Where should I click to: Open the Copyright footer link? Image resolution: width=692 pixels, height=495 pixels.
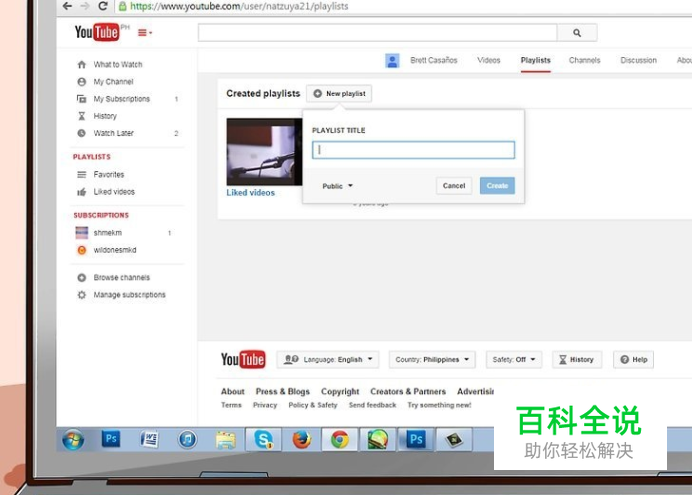click(x=340, y=391)
